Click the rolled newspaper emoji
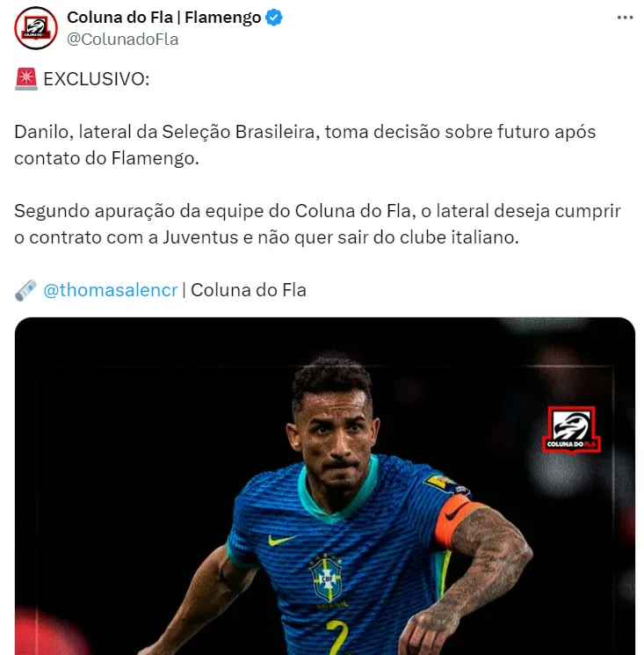The width and height of the screenshot is (644, 655). [26, 290]
